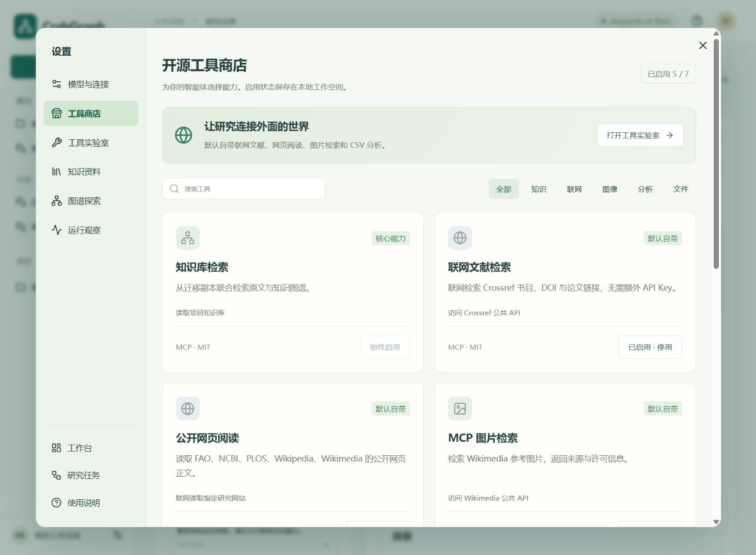
Task: Click the 使用说明 help circle icon
Action: point(56,503)
